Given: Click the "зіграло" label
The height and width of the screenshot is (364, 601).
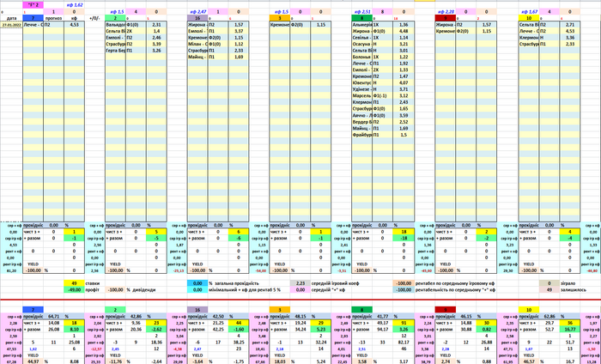Looking at the screenshot, I should click(x=568, y=283).
